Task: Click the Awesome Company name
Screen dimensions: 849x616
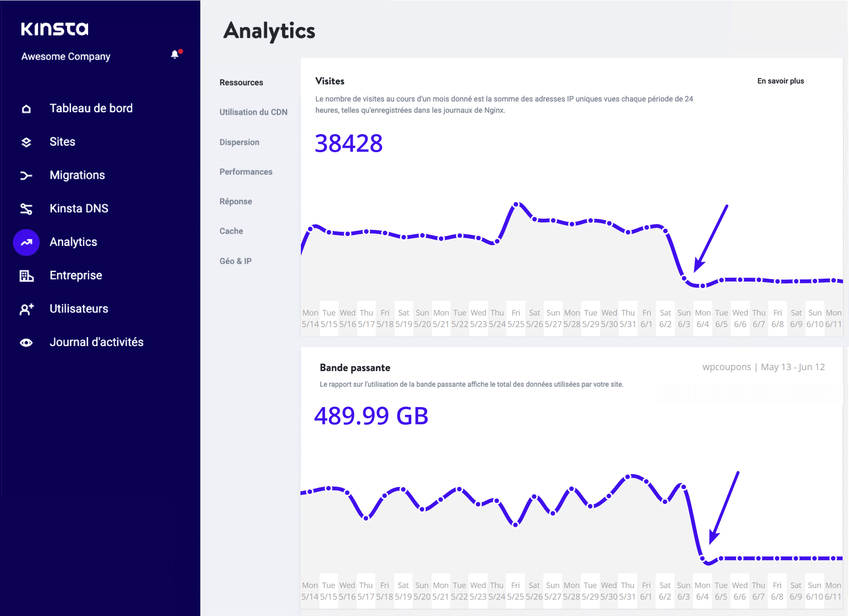Action: [x=66, y=57]
